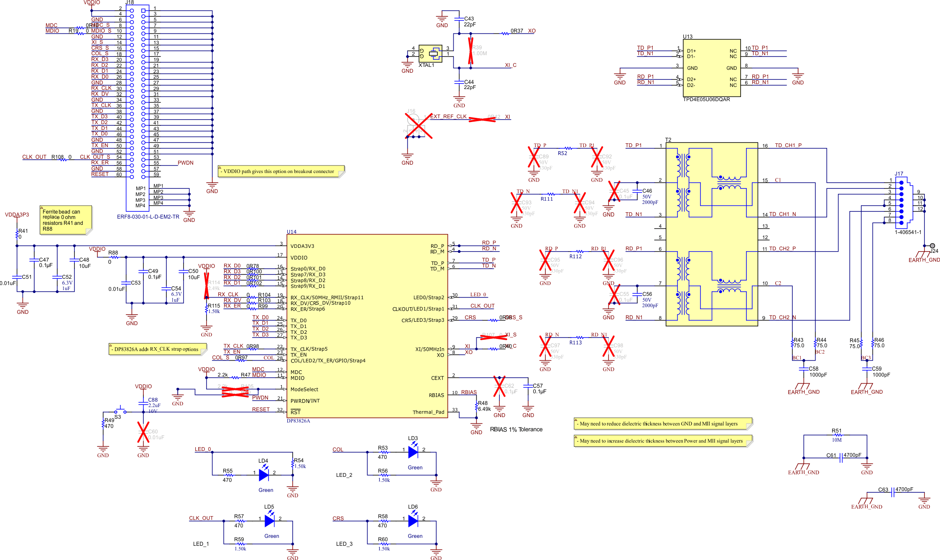Click the U14 DP83826A chip body
This screenshot has height=560, width=940.
click(x=367, y=326)
